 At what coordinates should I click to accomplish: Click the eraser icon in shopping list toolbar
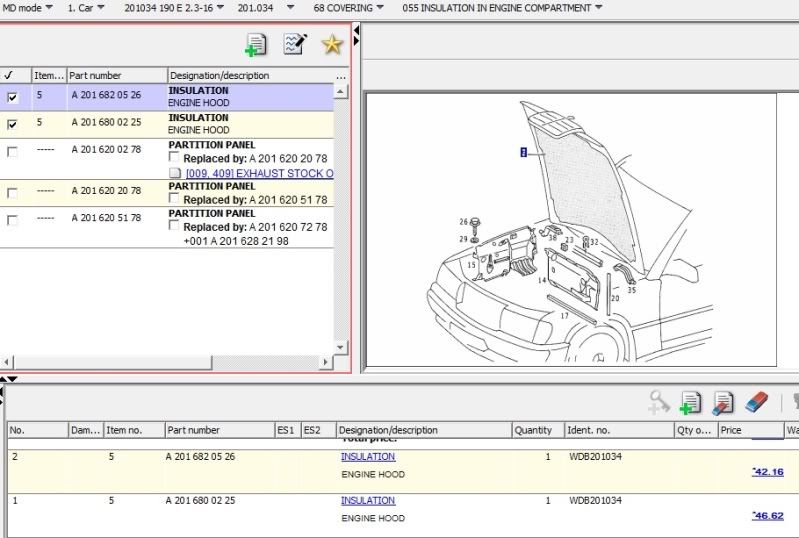point(756,402)
